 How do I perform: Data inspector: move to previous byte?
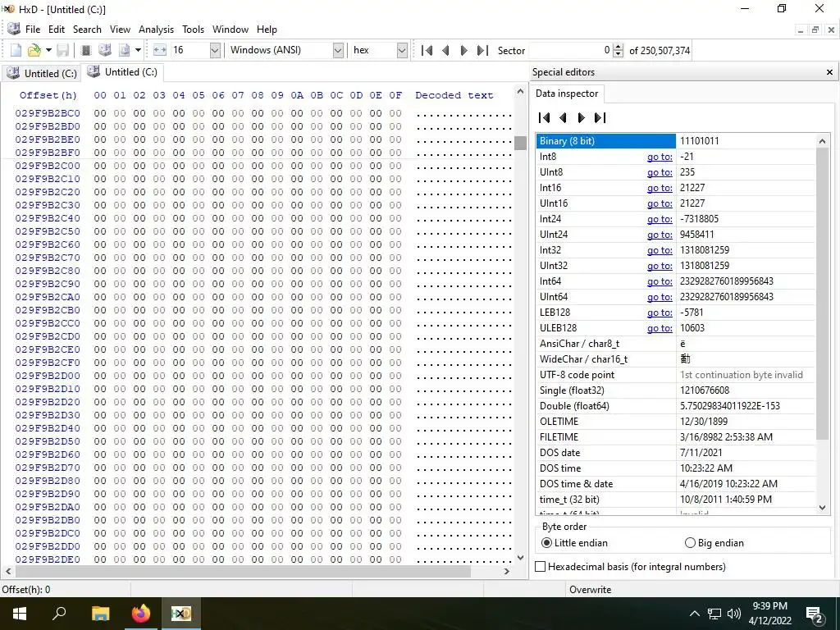coord(563,118)
